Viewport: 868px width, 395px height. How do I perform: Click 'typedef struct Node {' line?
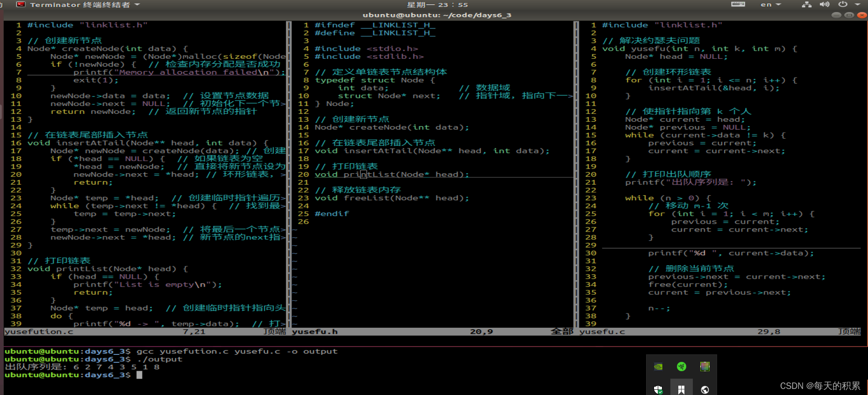tap(375, 80)
